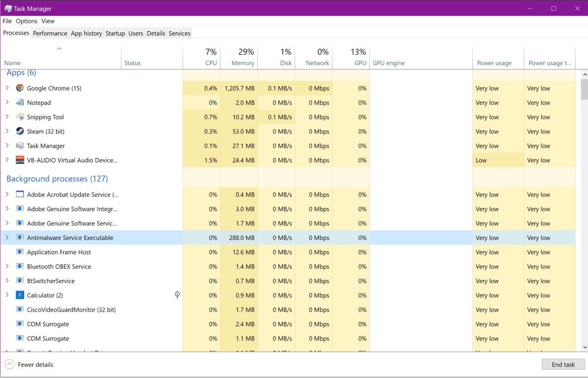Viewport: 588px width, 378px height.
Task: Switch to the Performance tab
Action: tap(50, 33)
